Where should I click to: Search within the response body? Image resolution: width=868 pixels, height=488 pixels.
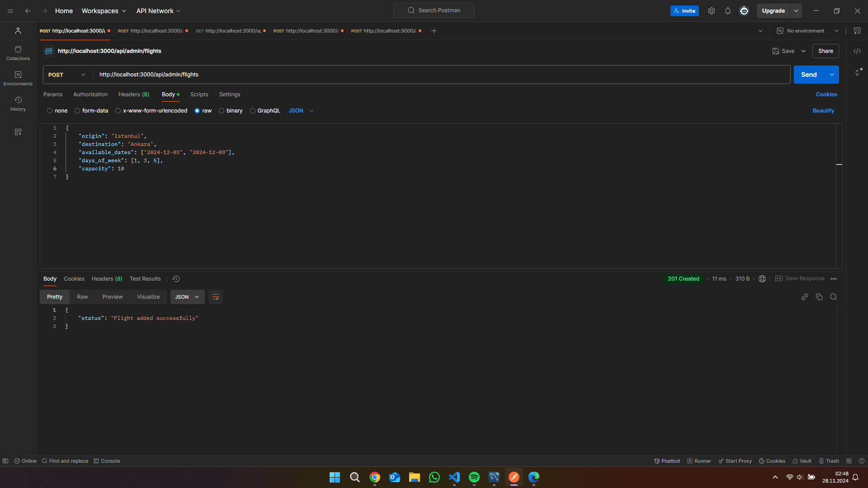click(833, 297)
